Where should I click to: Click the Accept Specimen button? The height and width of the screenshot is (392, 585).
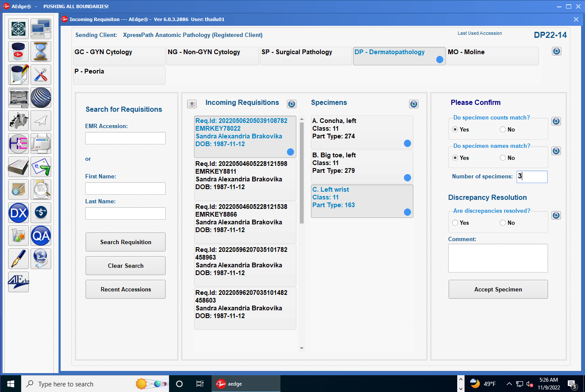[498, 289]
